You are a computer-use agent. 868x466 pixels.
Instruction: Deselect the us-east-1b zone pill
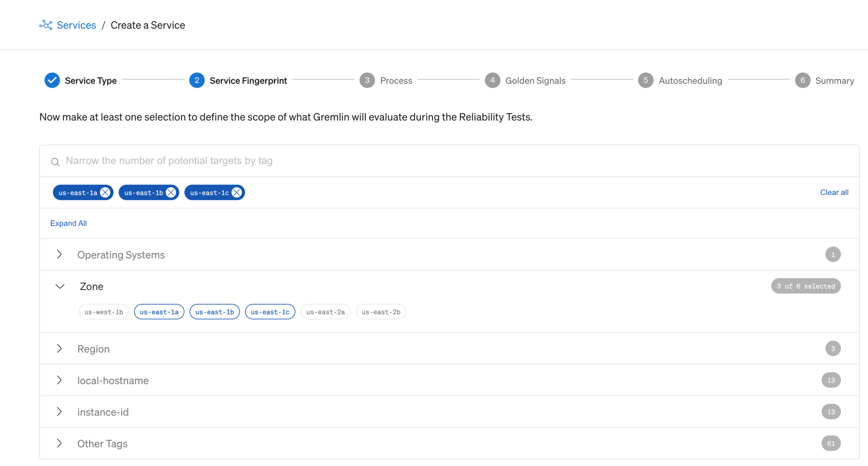click(x=214, y=312)
